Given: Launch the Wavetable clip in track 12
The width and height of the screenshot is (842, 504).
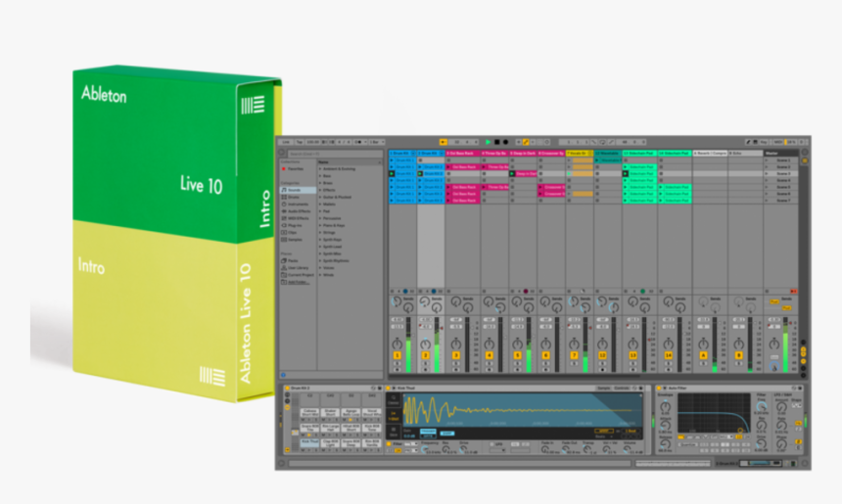Looking at the screenshot, I should point(597,160).
